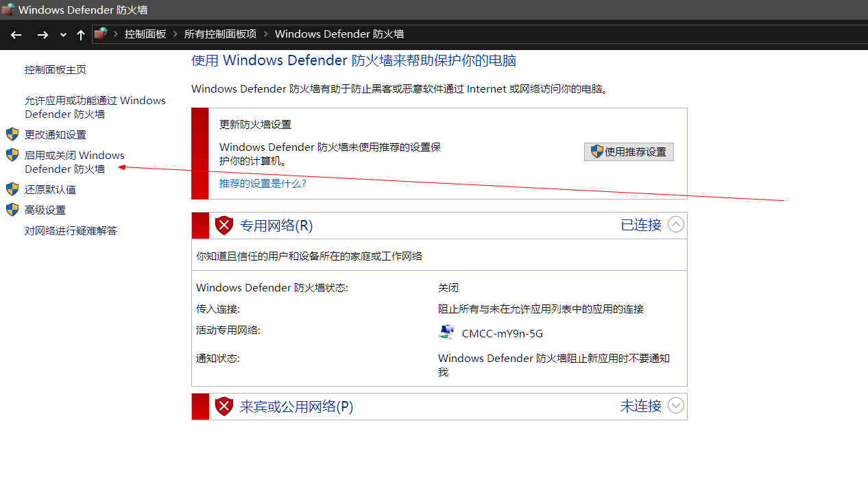868x482 pixels.
Task: Click 未连接 status text
Action: click(641, 405)
